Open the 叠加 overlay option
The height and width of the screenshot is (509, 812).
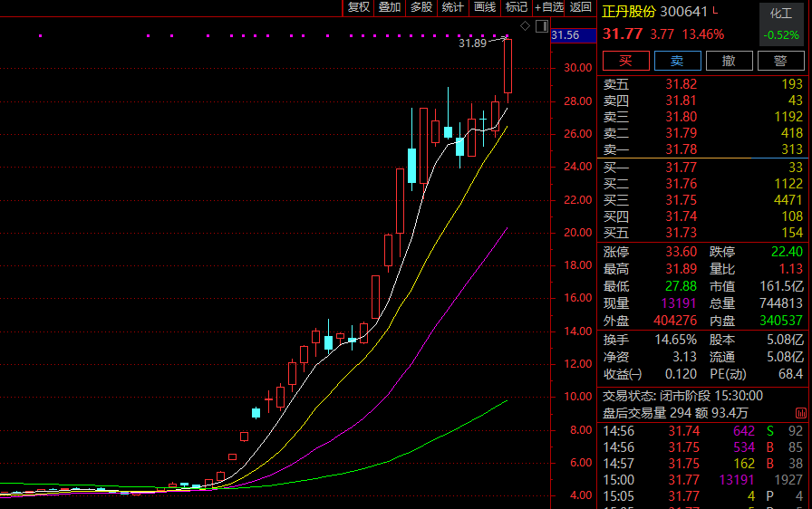390,7
